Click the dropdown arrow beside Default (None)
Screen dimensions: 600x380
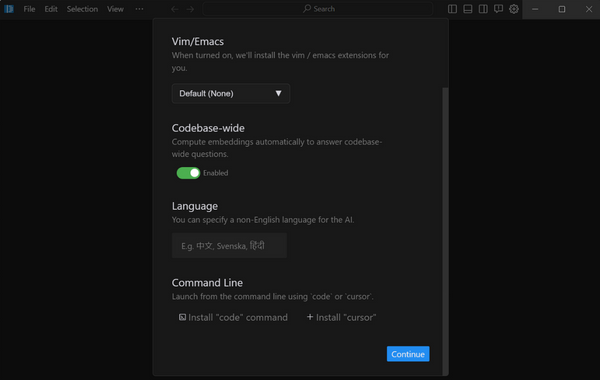pyautogui.click(x=279, y=93)
